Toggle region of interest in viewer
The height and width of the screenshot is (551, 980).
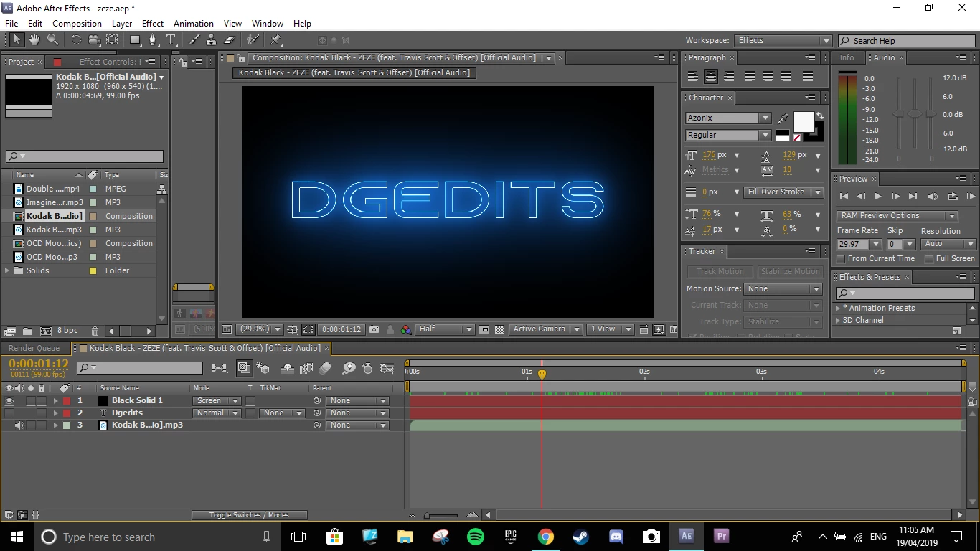tap(484, 329)
